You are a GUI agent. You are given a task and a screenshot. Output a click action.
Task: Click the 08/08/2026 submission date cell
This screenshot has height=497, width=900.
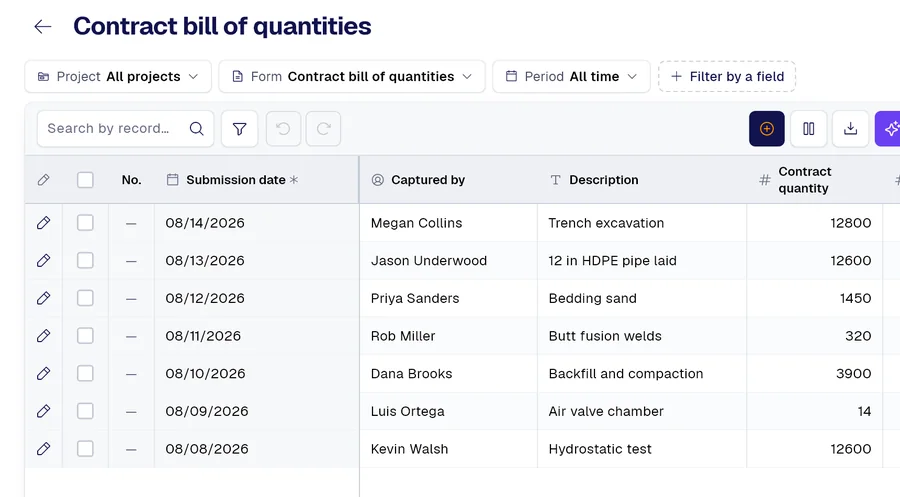tap(257, 449)
